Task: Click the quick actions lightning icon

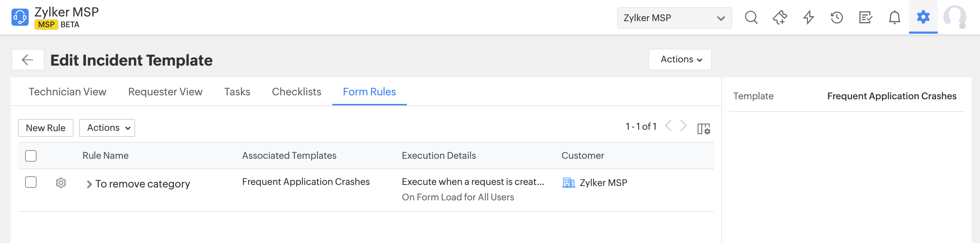Action: click(808, 18)
